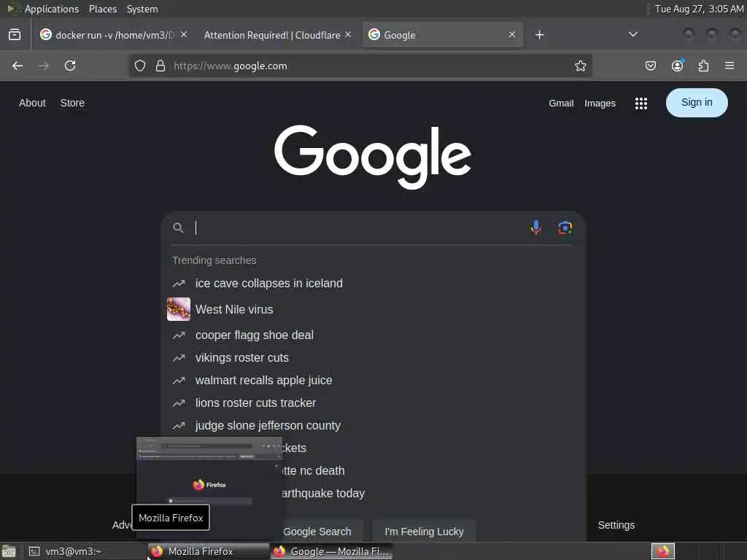The image size is (747, 560).
Task: Open the System menu
Action: pos(142,9)
